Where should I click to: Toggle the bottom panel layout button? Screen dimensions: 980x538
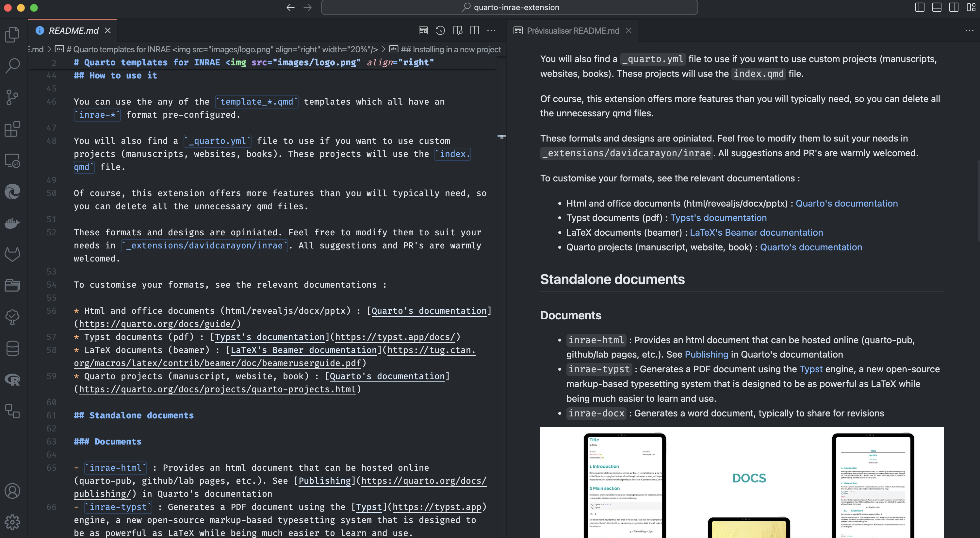tap(937, 7)
